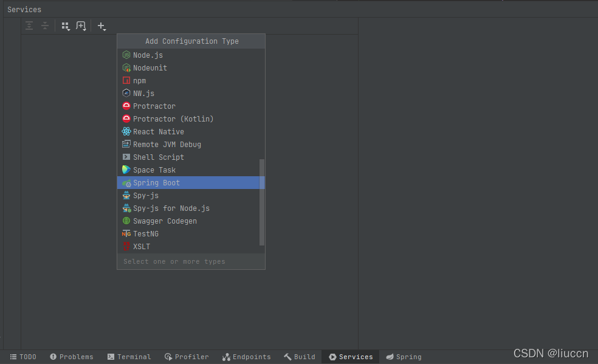
Task: Open the Problems tool window tab
Action: (72, 357)
